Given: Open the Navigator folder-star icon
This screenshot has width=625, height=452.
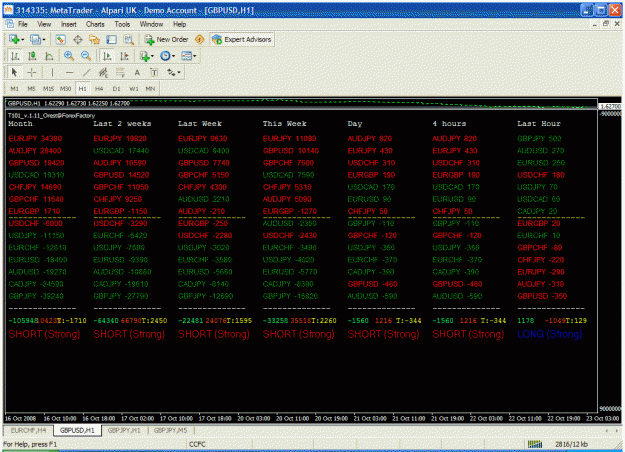Looking at the screenshot, I should point(94,39).
